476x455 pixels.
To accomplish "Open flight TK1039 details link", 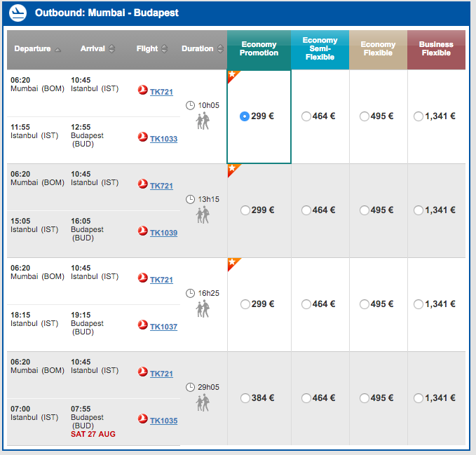I will pyautogui.click(x=163, y=233).
